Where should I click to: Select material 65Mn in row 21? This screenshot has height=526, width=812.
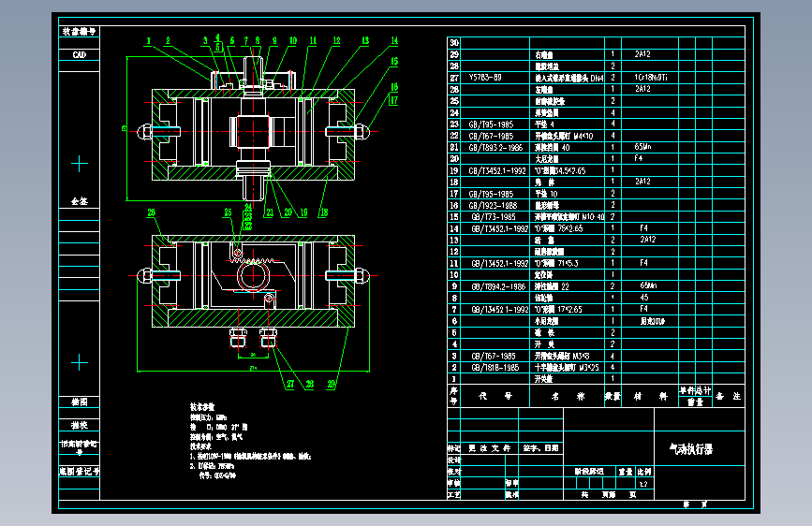[x=642, y=147]
